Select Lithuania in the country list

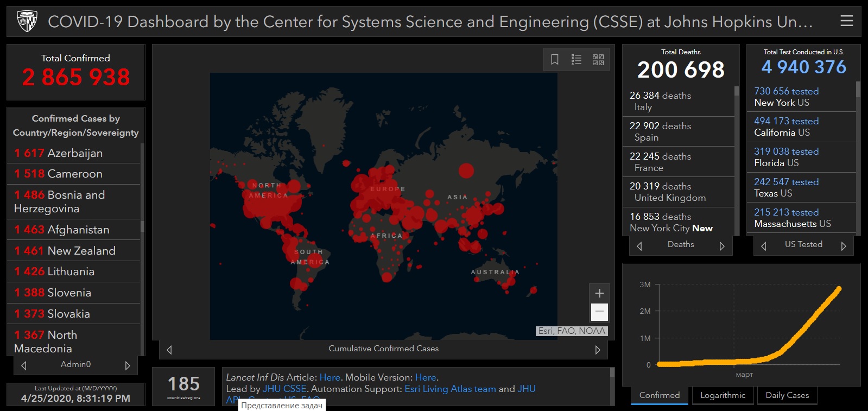[74, 271]
